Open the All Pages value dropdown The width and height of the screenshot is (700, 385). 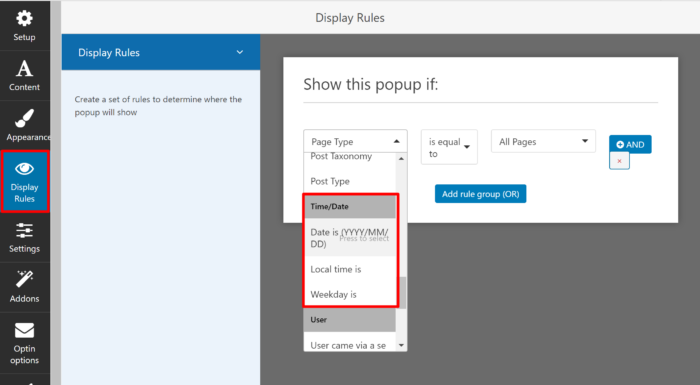[x=543, y=141]
